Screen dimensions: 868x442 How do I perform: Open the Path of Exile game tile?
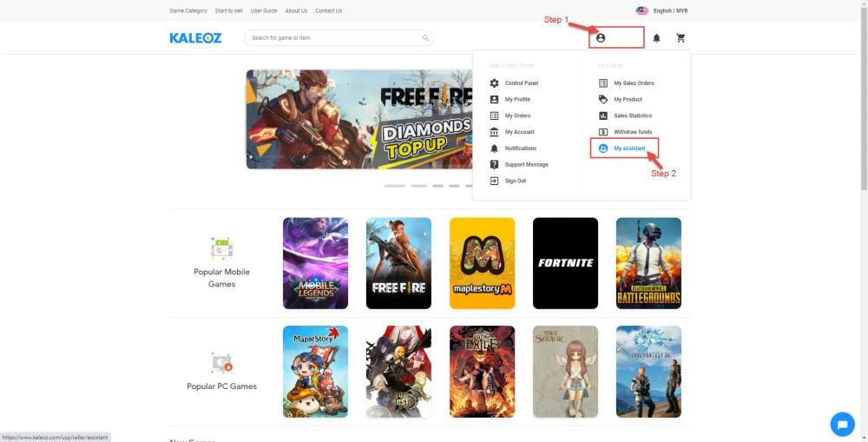coord(482,372)
